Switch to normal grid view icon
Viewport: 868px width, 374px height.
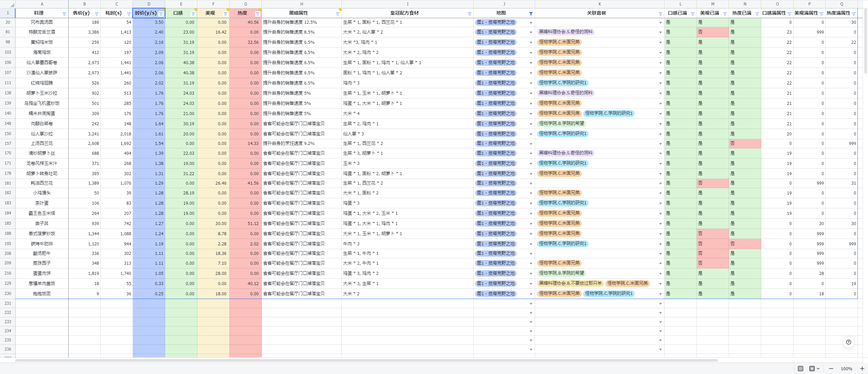(801, 369)
